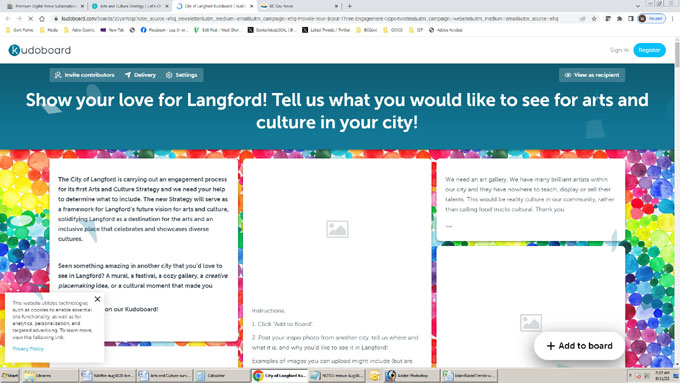
Task: Open the Delivery options
Action: 140,75
